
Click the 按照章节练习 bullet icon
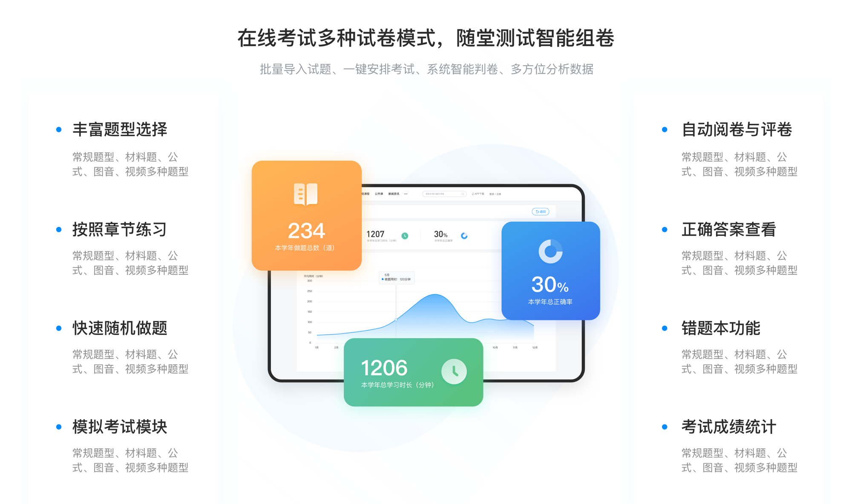pos(56,226)
